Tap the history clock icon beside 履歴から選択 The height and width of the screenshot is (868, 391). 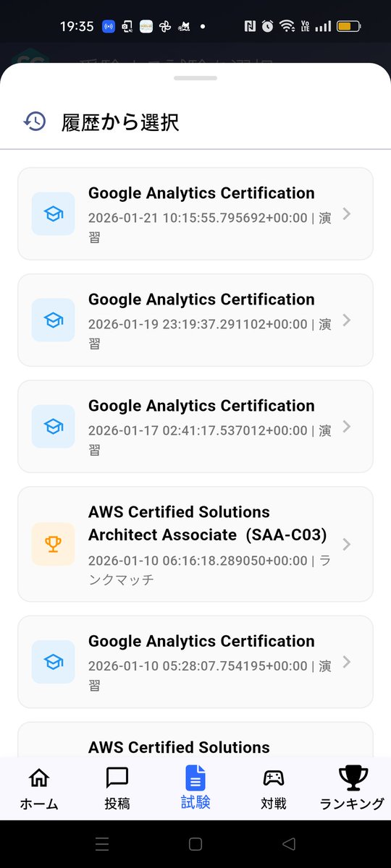34,122
